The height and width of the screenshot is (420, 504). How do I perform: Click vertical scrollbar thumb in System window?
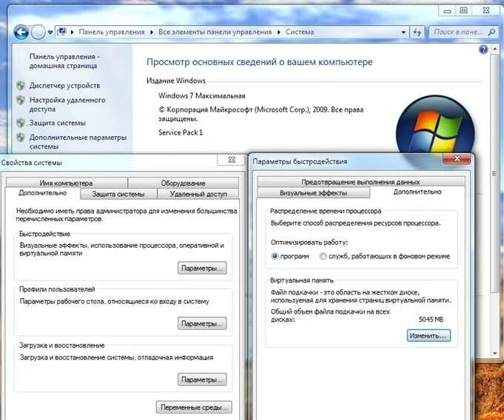point(494,173)
